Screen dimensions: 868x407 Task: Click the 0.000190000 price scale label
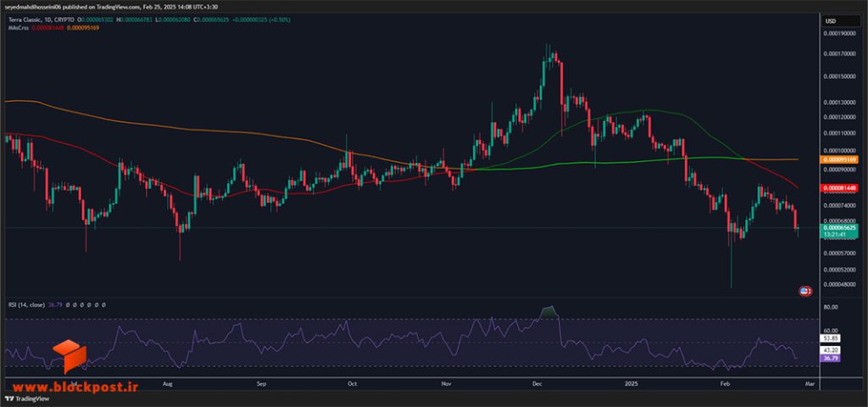pos(840,34)
